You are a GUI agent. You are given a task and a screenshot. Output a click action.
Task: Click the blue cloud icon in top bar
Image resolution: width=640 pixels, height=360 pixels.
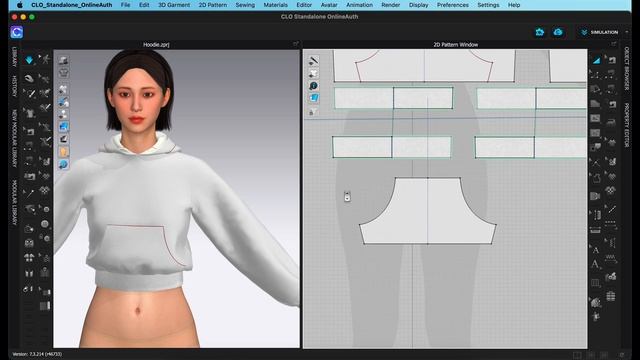pos(558,32)
